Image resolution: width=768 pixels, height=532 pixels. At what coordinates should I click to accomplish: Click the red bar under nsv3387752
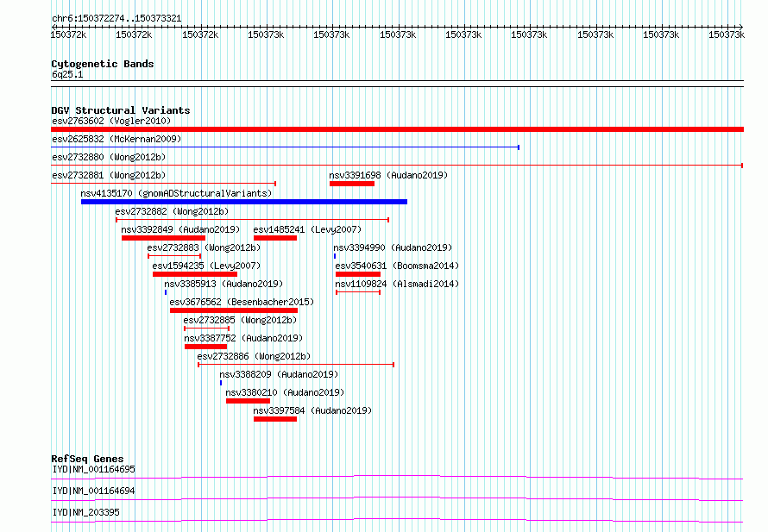tap(205, 347)
